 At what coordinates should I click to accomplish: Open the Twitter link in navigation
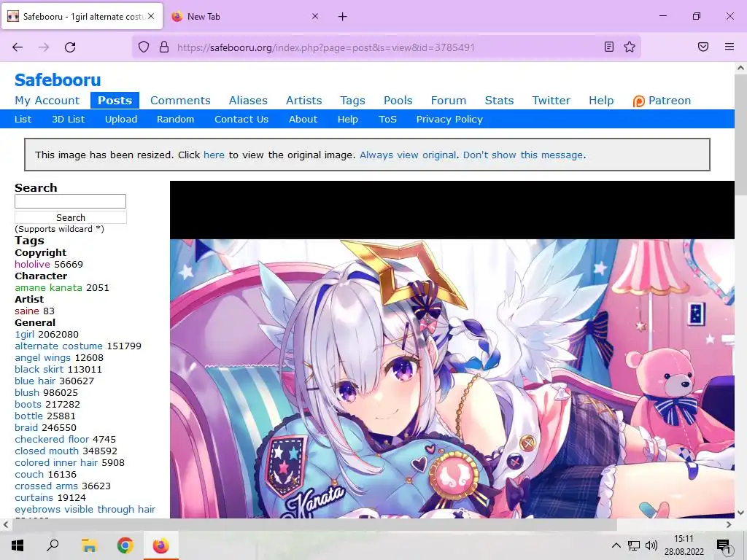pyautogui.click(x=551, y=101)
